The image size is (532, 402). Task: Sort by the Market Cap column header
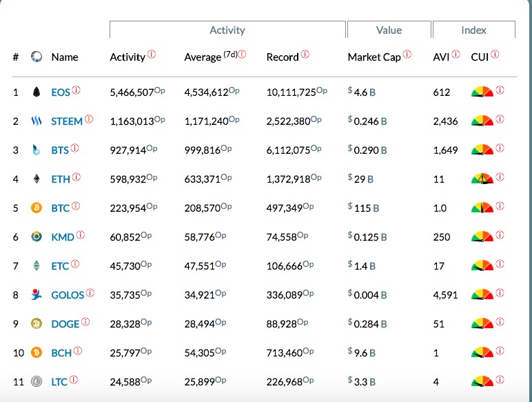click(375, 57)
